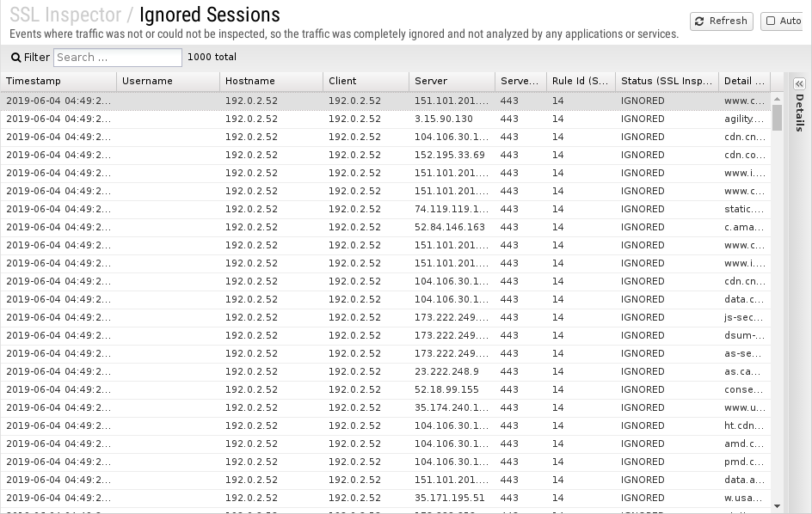Click detail cell 'dsum-...'
This screenshot has height=514, width=812.
(x=744, y=335)
